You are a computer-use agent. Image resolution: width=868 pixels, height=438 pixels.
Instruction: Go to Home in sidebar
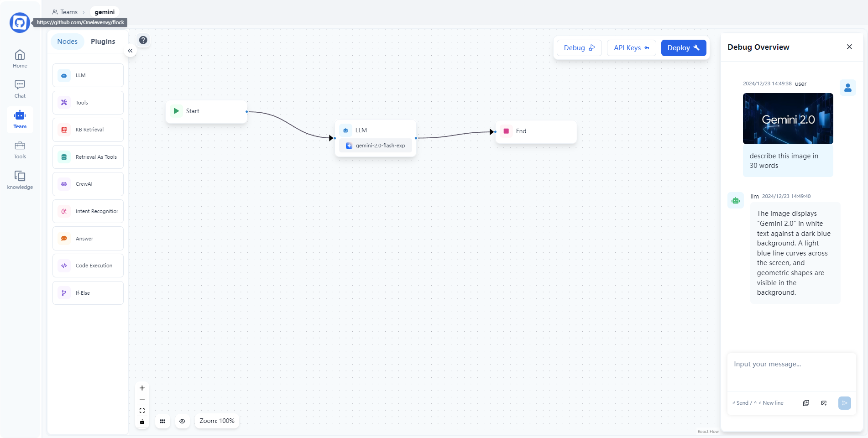[x=20, y=59]
